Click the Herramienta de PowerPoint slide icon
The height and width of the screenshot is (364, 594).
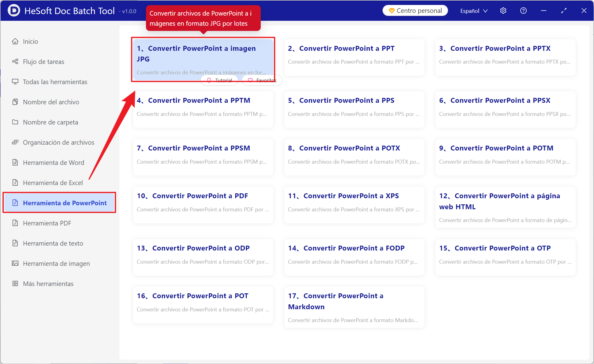15,203
